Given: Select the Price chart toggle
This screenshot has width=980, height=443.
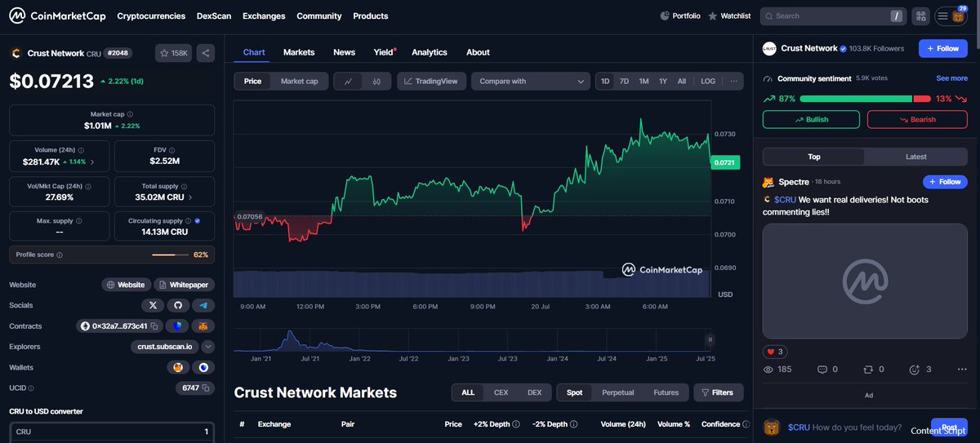Looking at the screenshot, I should point(253,82).
